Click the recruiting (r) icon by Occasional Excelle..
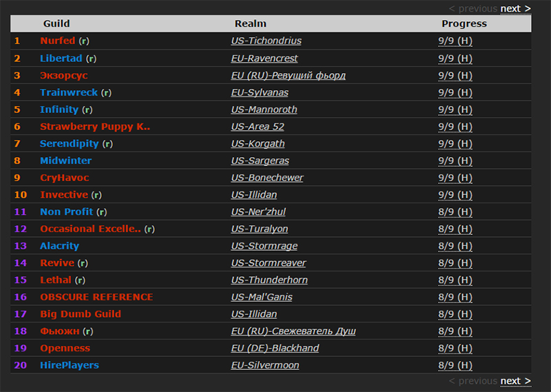The height and width of the screenshot is (392, 551). pyautogui.click(x=149, y=229)
